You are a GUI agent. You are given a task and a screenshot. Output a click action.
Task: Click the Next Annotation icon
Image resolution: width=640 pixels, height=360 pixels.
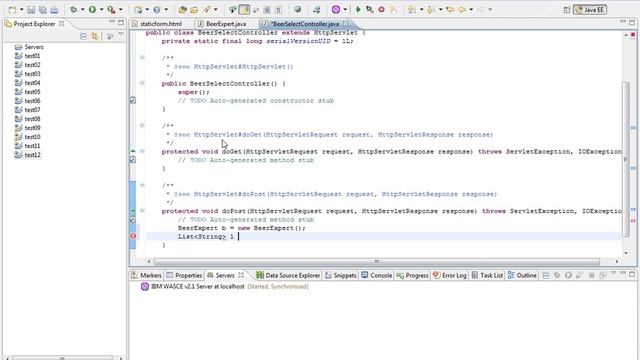[412, 10]
